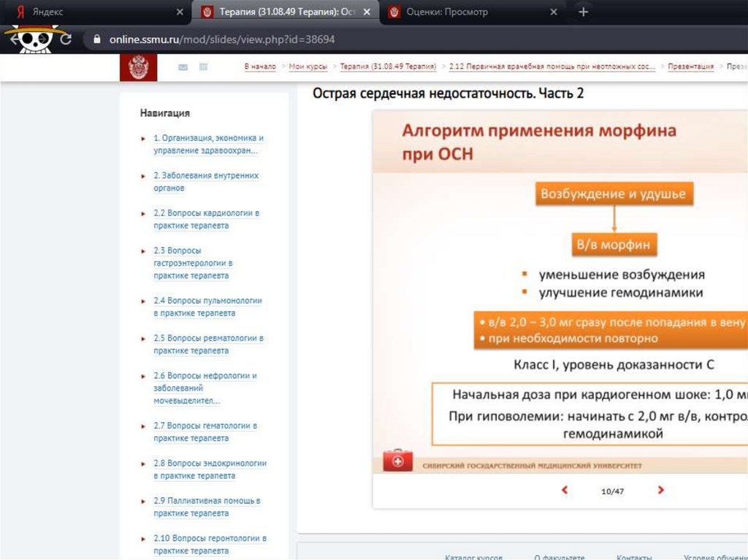Open 2.3 Вопросы гастроэнтерологии section
748x560 pixels.
pyautogui.click(x=193, y=263)
